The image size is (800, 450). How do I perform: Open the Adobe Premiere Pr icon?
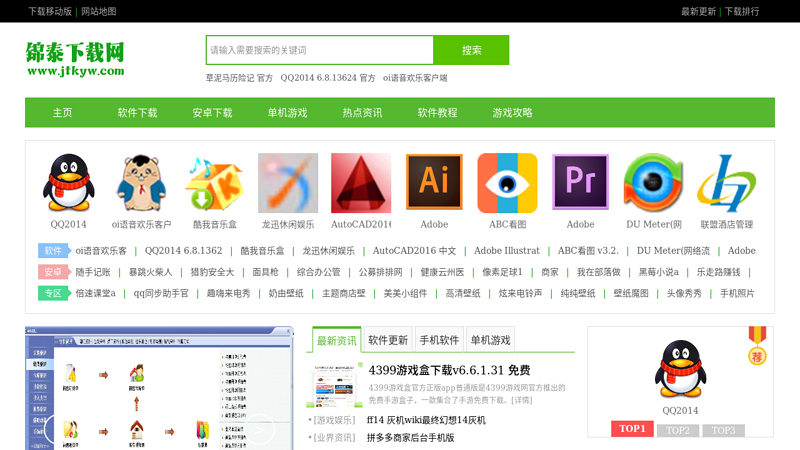click(581, 183)
